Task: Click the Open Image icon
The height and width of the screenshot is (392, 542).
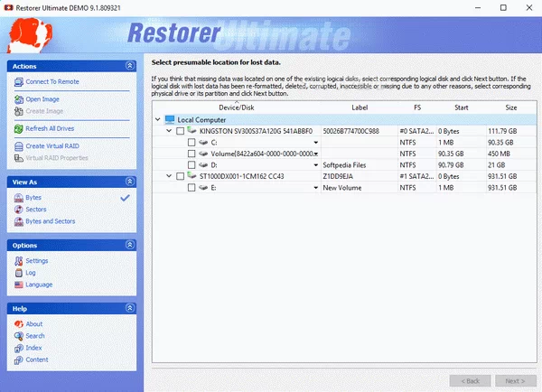Action: coord(19,99)
